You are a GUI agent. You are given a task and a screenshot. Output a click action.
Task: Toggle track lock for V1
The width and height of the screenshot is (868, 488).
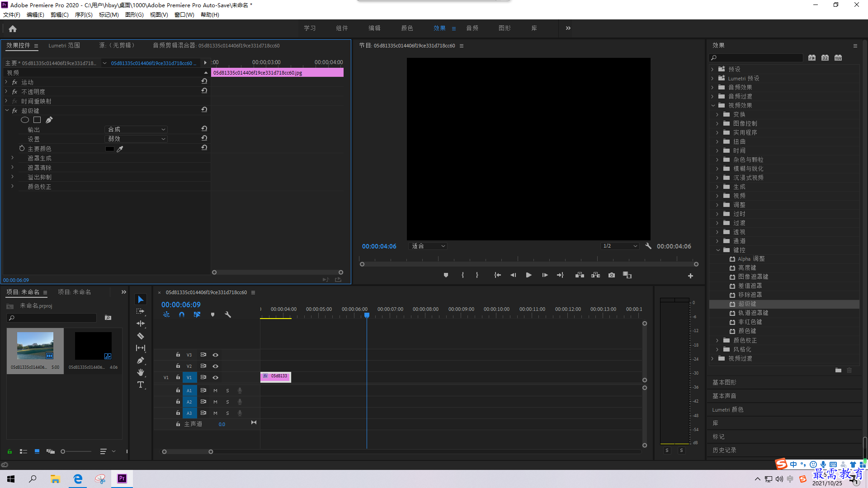point(178,377)
